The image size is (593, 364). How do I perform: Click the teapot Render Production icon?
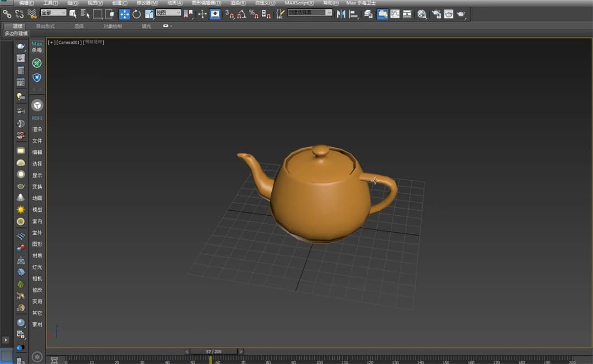coord(461,14)
